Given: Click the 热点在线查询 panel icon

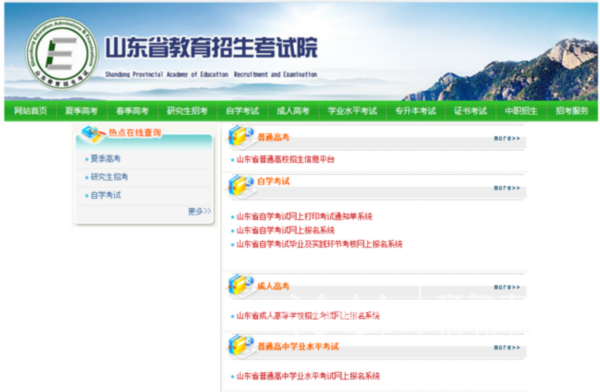Looking at the screenshot, I should (x=92, y=134).
